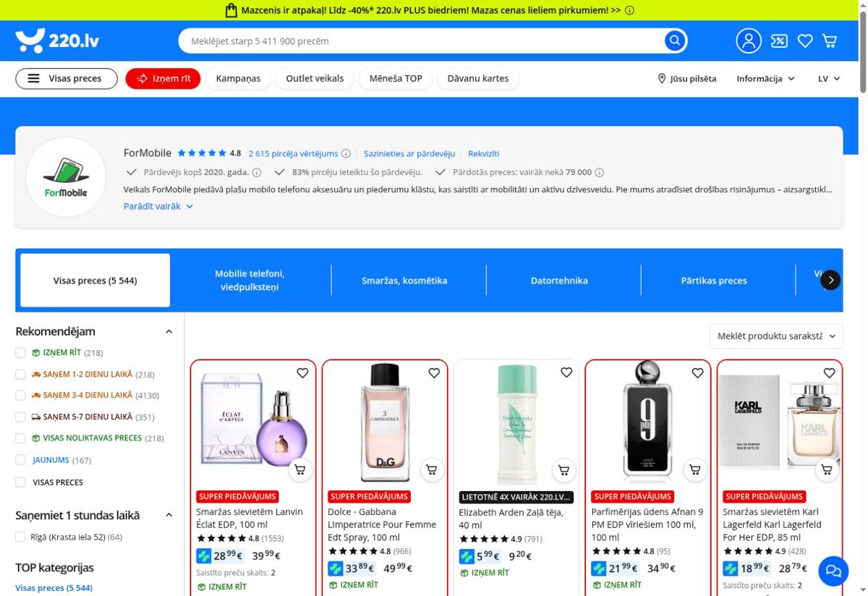Screen dimensions: 868x596
Task: Open the user account icon
Action: point(749,41)
